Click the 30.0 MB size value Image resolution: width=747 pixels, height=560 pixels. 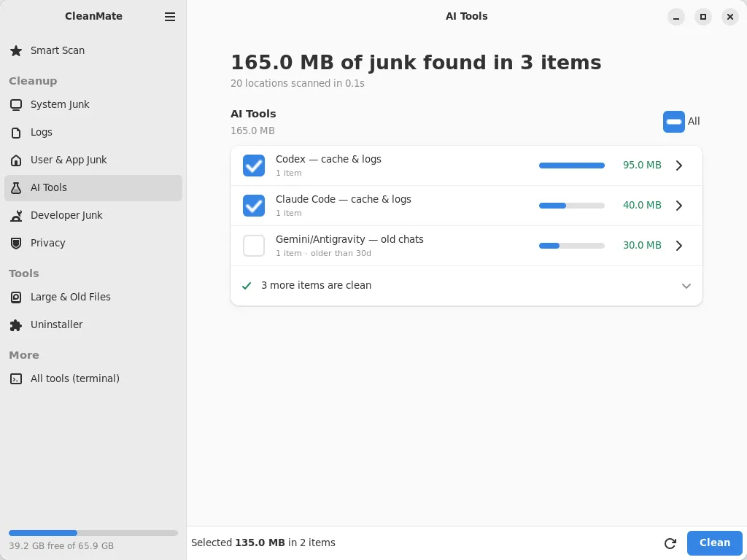point(642,245)
